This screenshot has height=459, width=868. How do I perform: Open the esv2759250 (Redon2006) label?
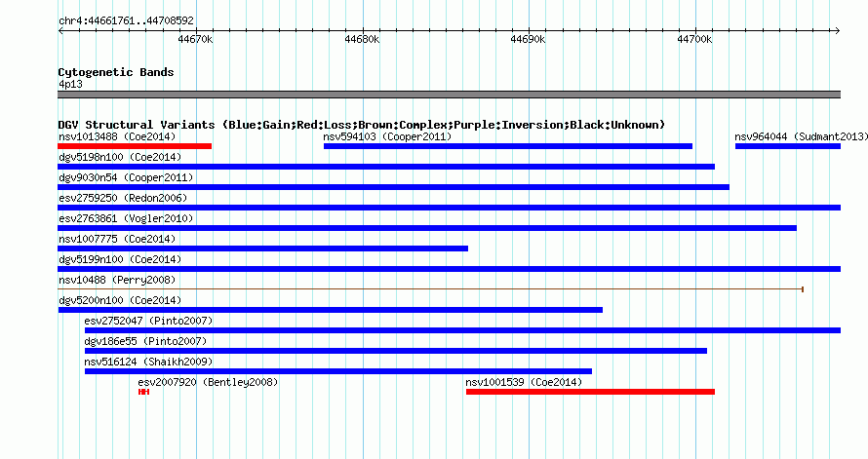pos(123,198)
